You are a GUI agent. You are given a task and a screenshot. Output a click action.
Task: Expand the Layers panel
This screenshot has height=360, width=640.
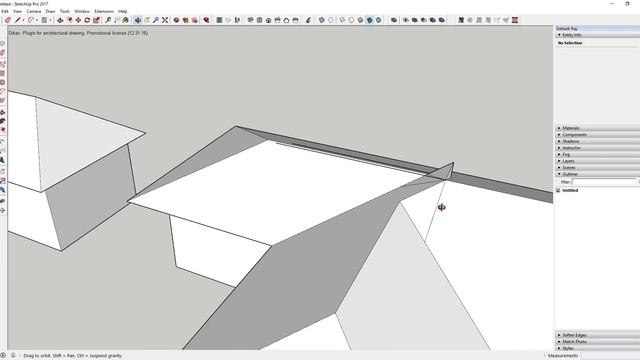[597, 161]
